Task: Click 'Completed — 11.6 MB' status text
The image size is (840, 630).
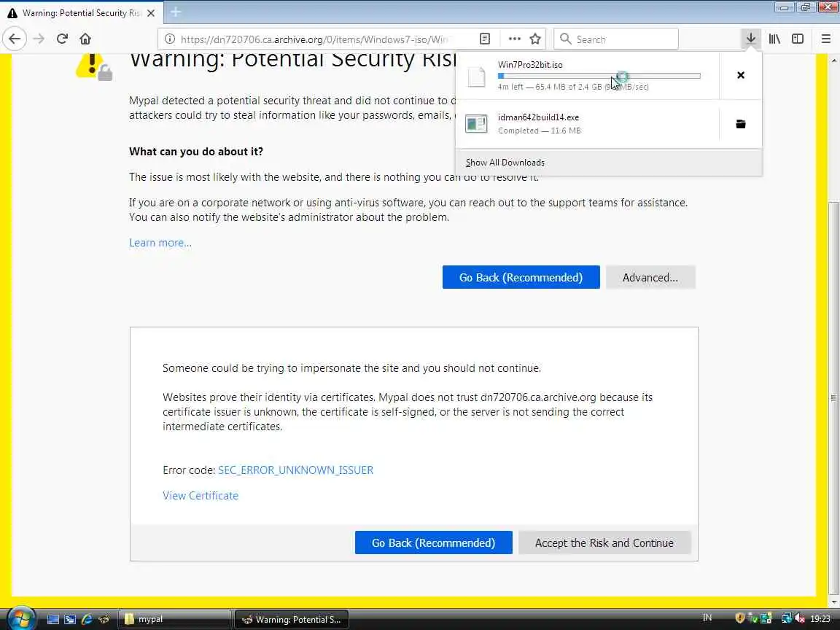Action: [x=539, y=131]
